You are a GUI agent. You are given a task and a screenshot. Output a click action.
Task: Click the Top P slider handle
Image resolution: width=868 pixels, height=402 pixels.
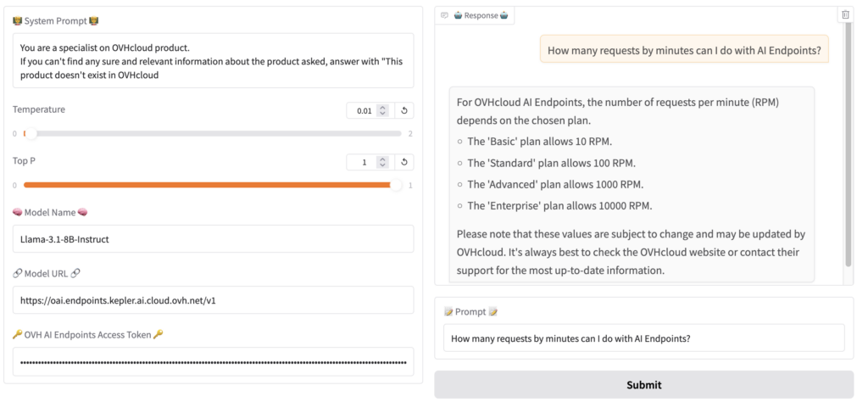pyautogui.click(x=396, y=185)
